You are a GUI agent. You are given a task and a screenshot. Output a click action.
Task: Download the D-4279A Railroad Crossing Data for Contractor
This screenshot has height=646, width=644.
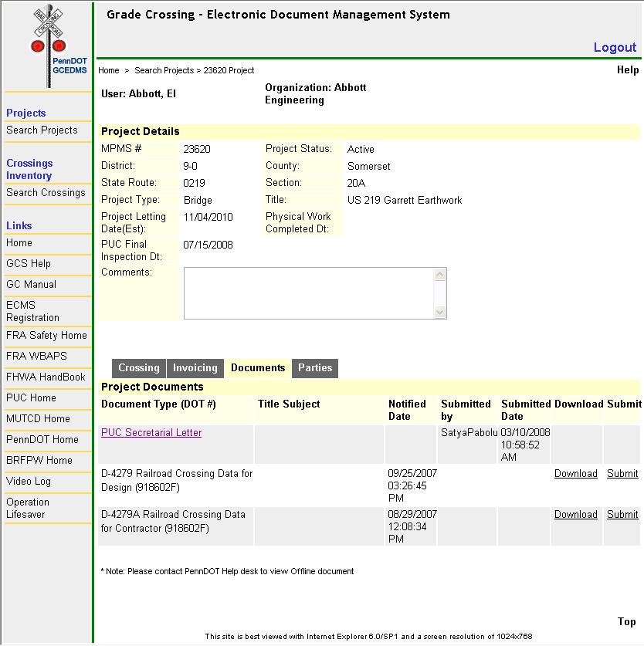point(575,515)
